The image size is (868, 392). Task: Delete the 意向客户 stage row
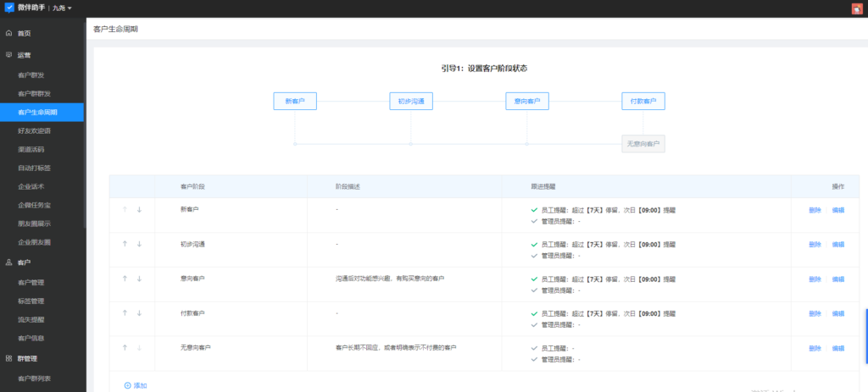[815, 279]
